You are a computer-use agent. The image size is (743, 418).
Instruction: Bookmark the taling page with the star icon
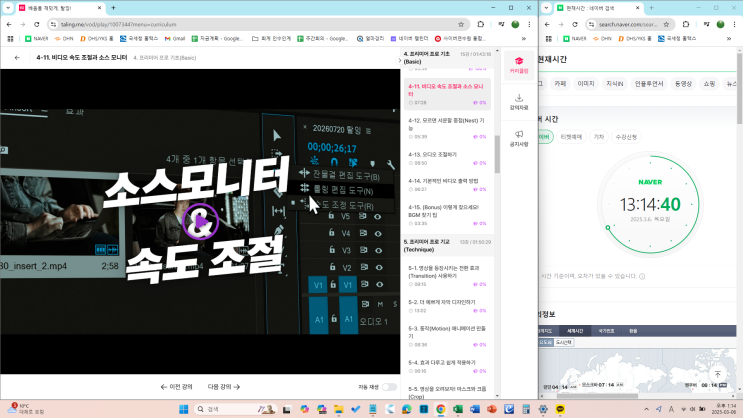(x=461, y=24)
